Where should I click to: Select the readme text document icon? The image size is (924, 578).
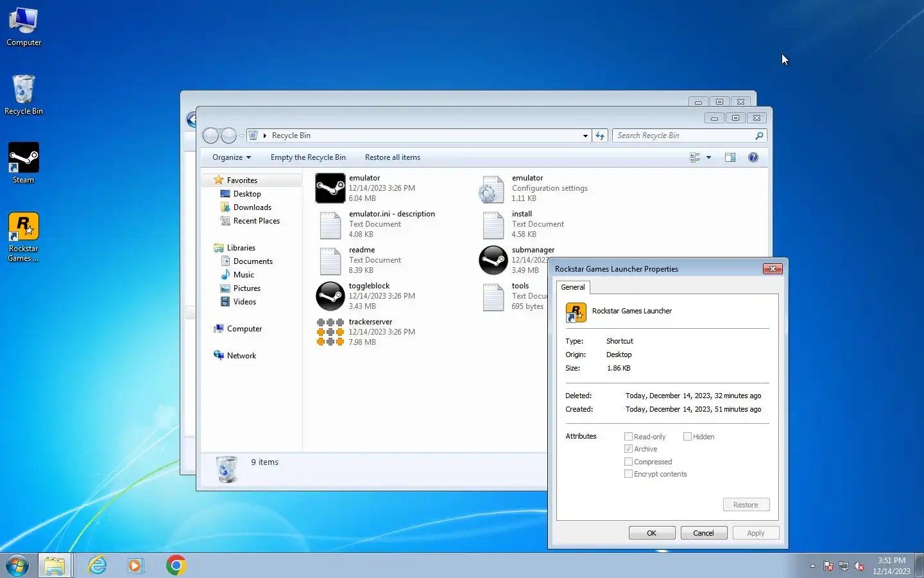click(330, 260)
